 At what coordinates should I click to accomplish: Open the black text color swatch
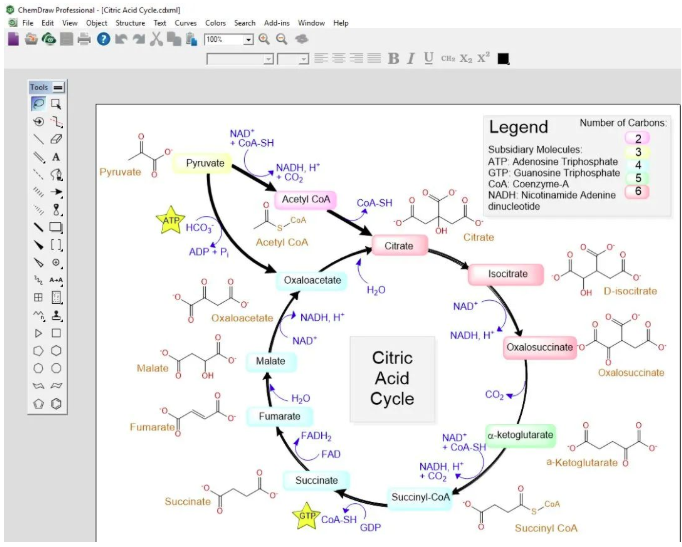pyautogui.click(x=503, y=58)
